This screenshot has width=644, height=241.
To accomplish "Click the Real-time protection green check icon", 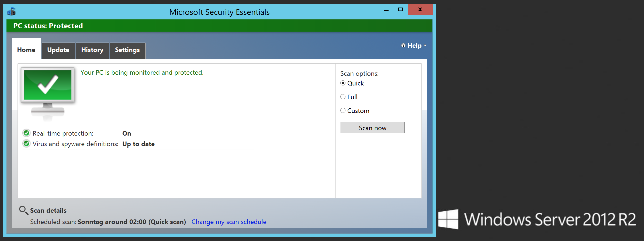I will (x=26, y=133).
